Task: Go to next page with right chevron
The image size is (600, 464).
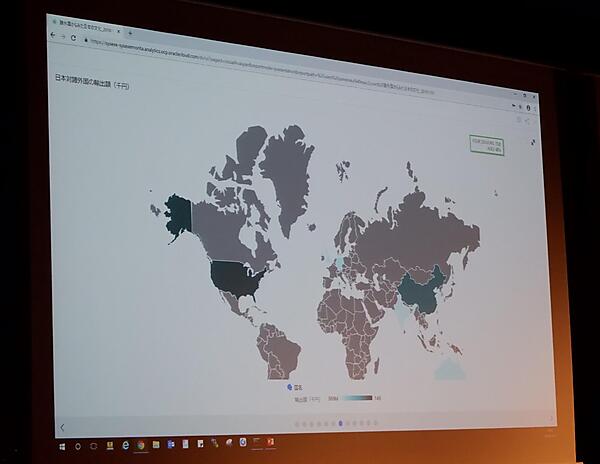Action: [551, 419]
